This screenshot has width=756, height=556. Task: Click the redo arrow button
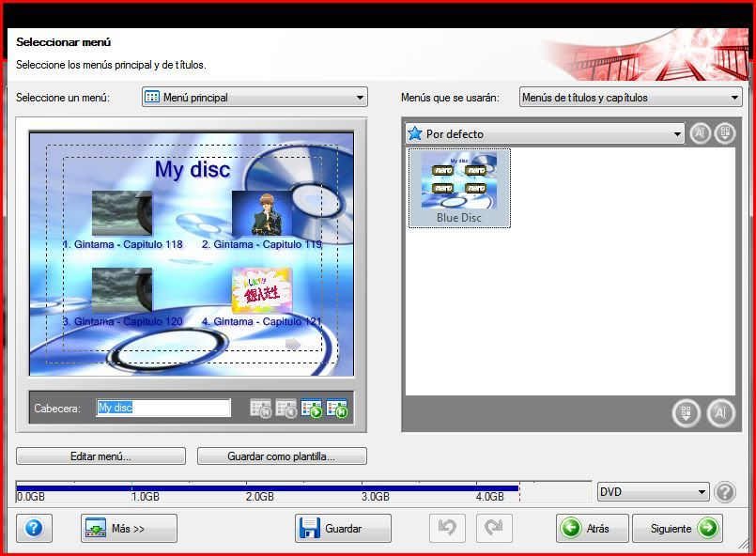point(494,528)
